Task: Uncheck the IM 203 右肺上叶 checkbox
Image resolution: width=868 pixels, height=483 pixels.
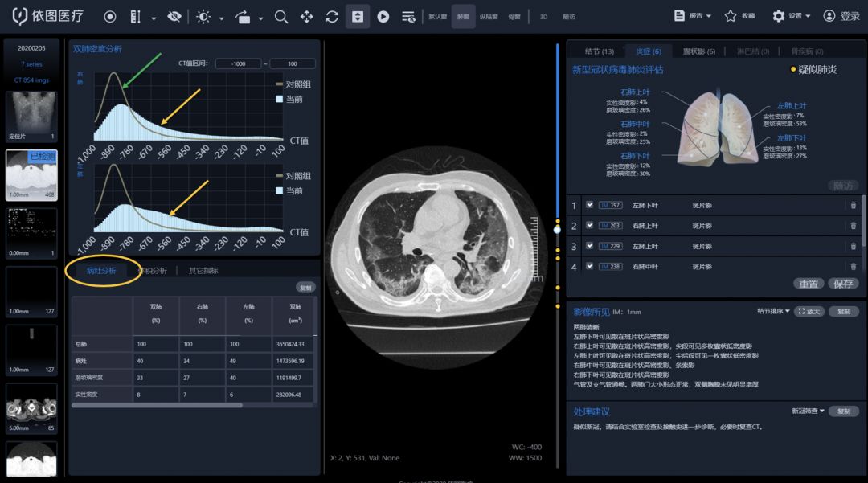Action: (590, 225)
